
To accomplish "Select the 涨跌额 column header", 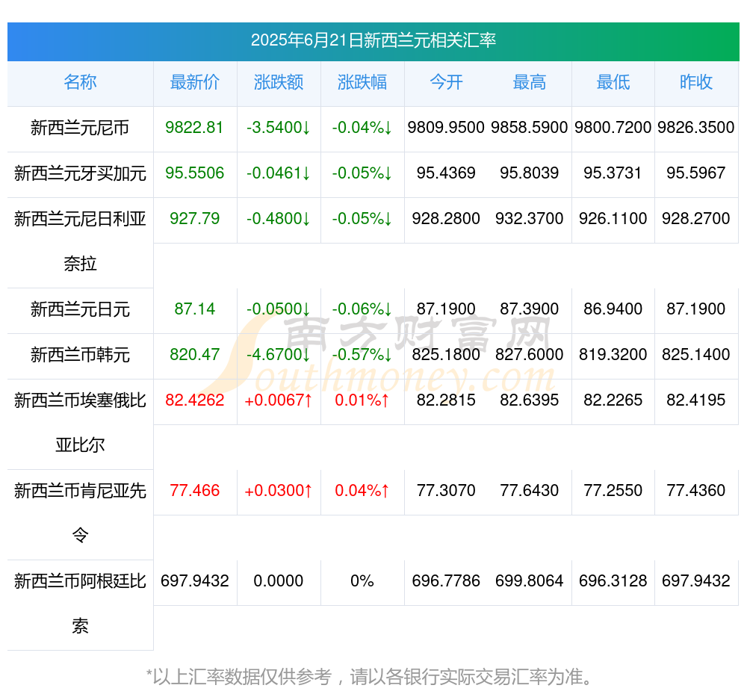I will (x=279, y=82).
